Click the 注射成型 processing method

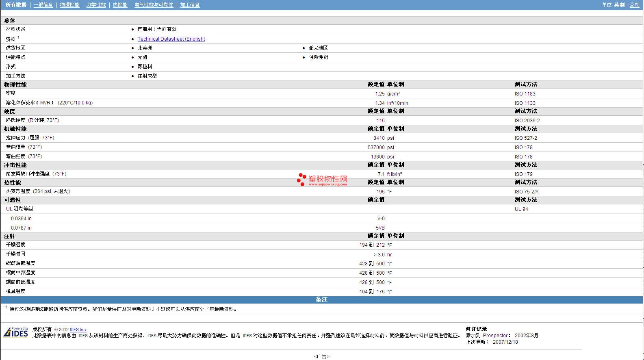click(x=147, y=76)
